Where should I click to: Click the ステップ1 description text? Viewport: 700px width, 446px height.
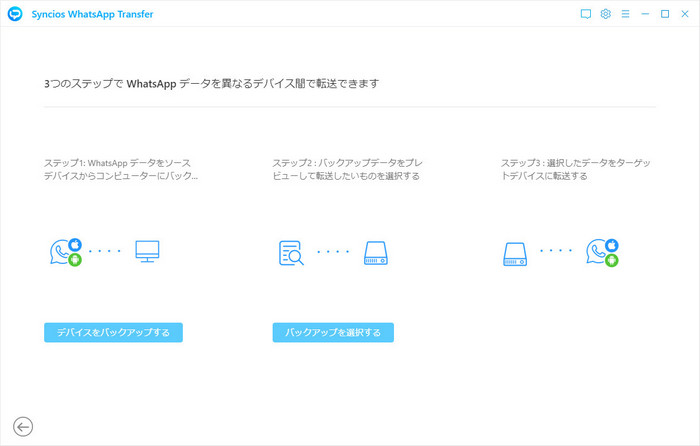click(x=121, y=169)
